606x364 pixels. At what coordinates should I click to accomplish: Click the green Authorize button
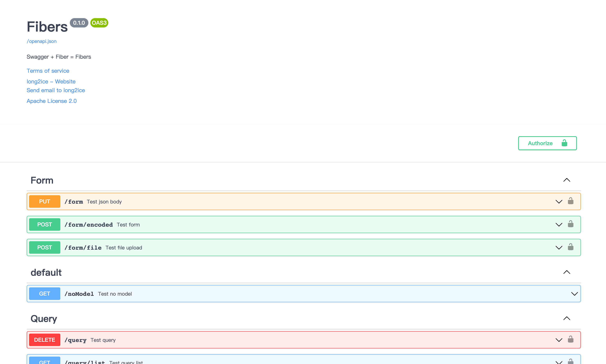coord(547,143)
